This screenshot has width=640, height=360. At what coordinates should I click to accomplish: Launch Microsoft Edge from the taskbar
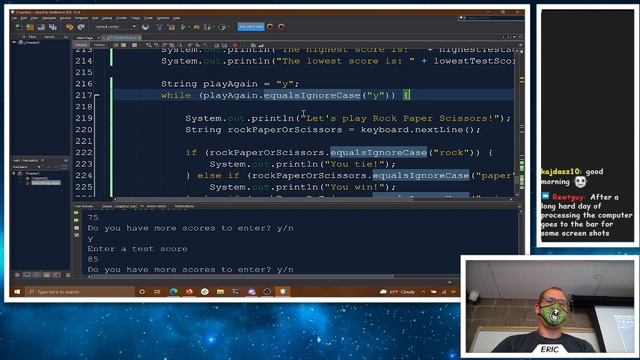tap(173, 291)
